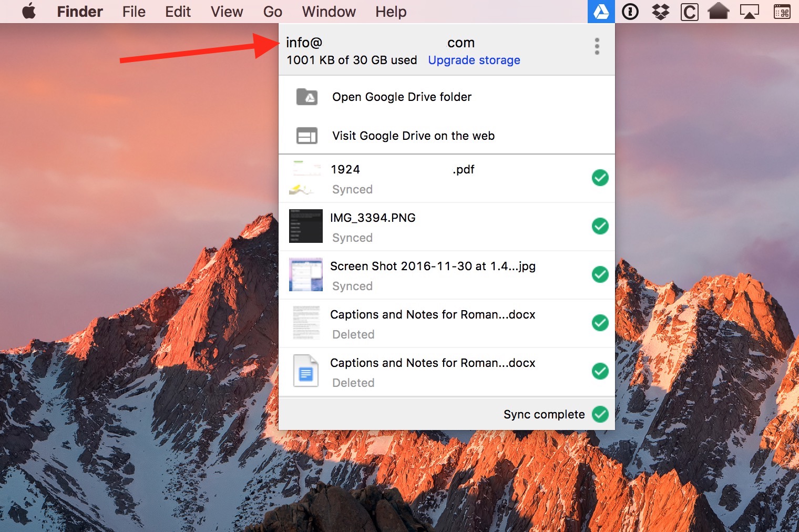799x532 pixels.
Task: Click the Sync complete status text
Action: (x=544, y=414)
